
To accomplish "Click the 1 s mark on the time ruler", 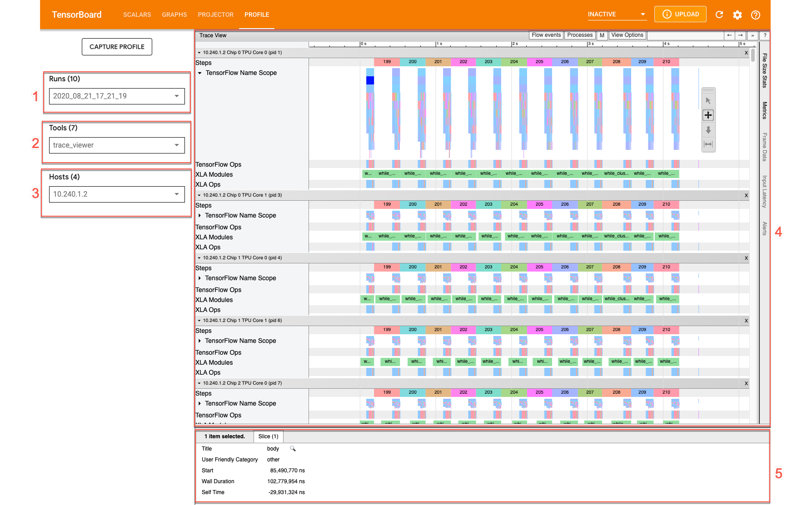I will point(438,44).
